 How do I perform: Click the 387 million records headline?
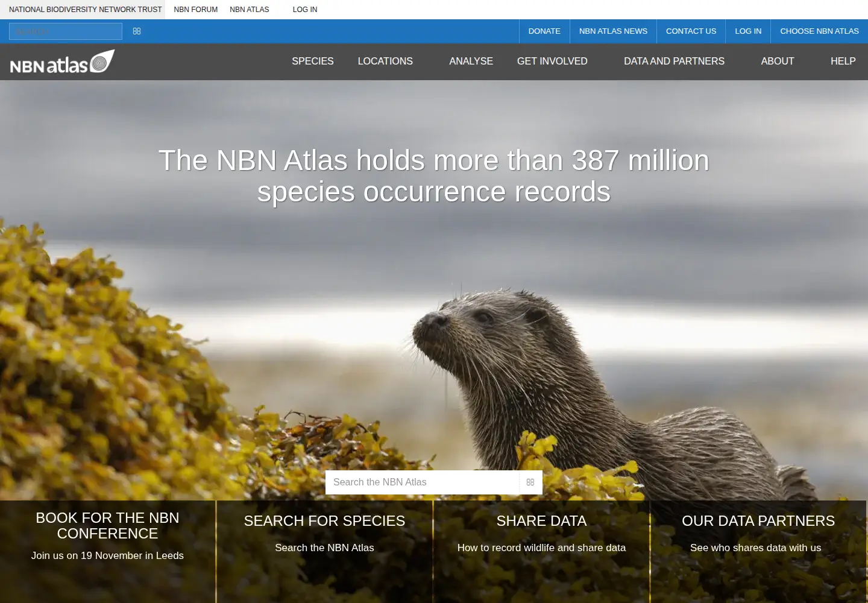(x=434, y=176)
